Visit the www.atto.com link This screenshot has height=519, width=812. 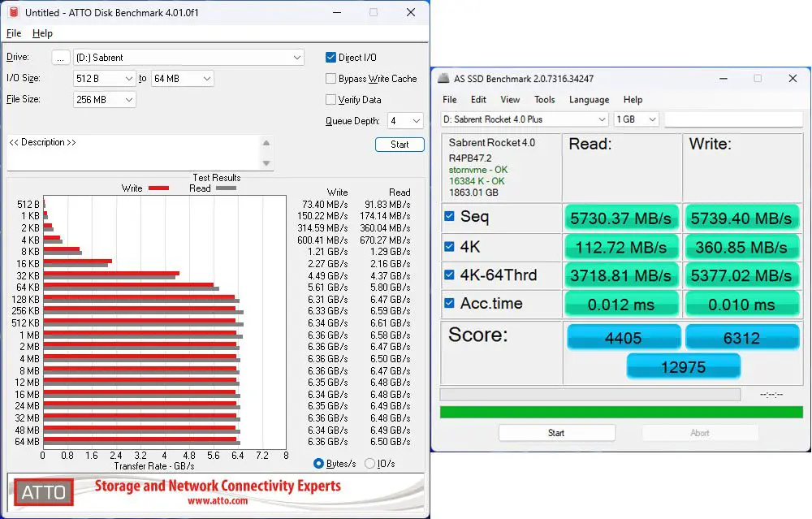click(218, 501)
